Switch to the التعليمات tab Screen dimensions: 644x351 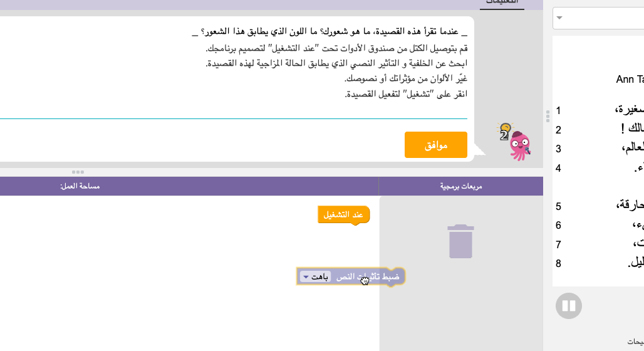click(502, 3)
